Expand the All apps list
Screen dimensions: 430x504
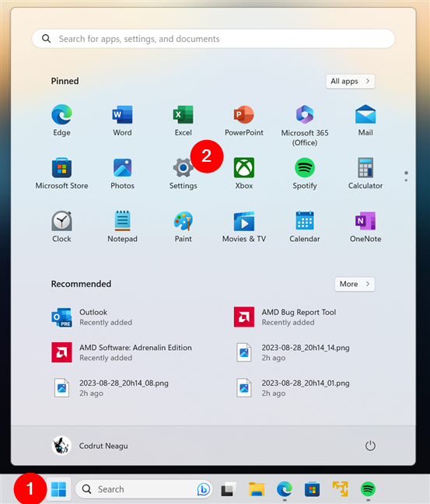point(351,82)
